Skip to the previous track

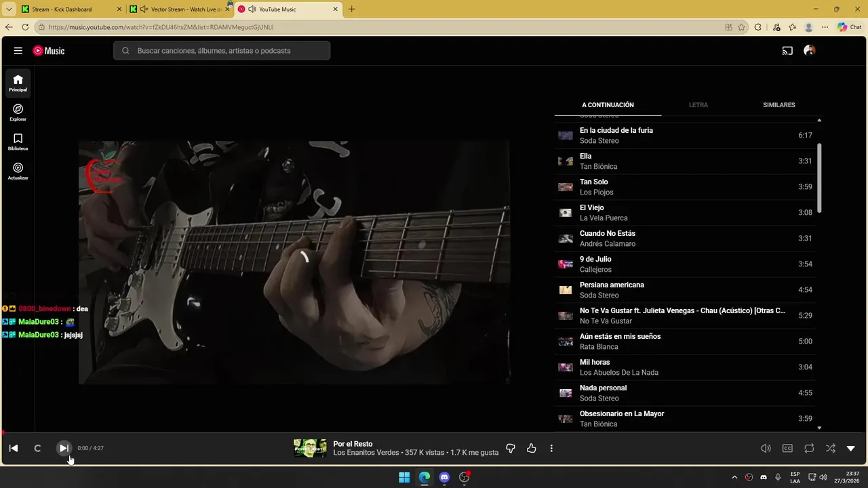coord(14,448)
